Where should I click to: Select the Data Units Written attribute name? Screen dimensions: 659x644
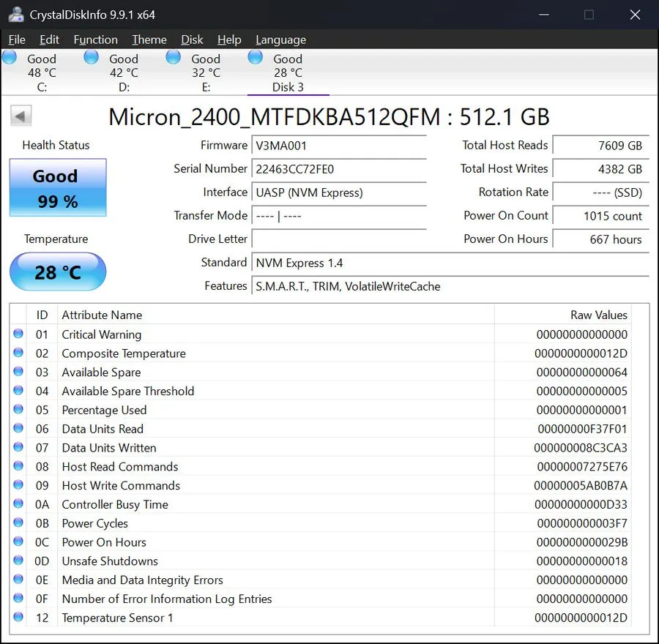tap(109, 448)
